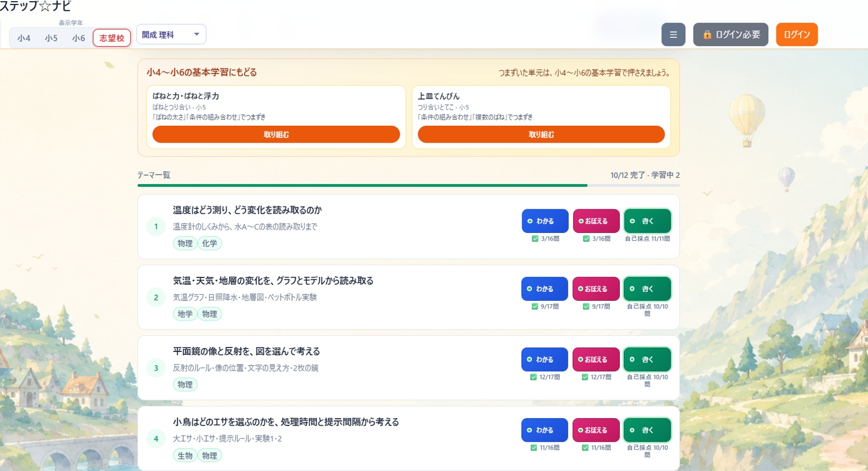Viewport: 868px width, 471px height.
Task: Click the green theme progress bar
Action: pos(363,185)
